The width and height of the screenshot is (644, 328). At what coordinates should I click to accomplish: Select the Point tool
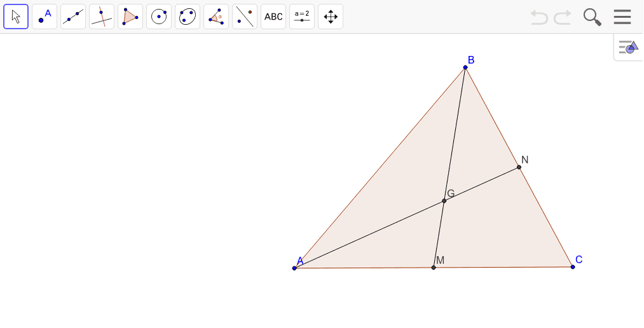(45, 17)
